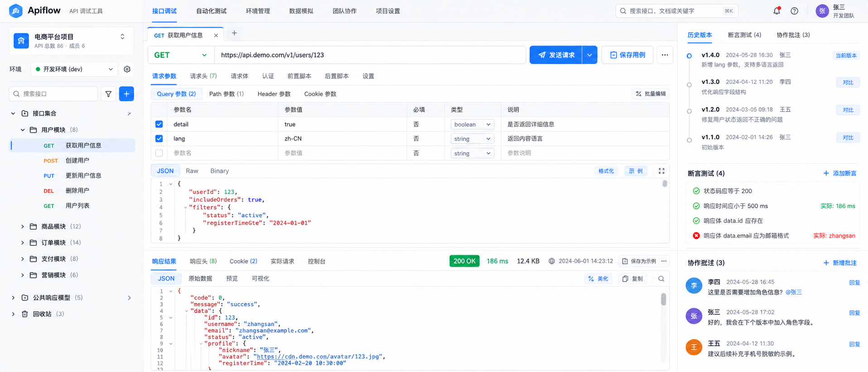The image size is (868, 372).
Task: Expand the 回收站 node
Action: (x=13, y=314)
